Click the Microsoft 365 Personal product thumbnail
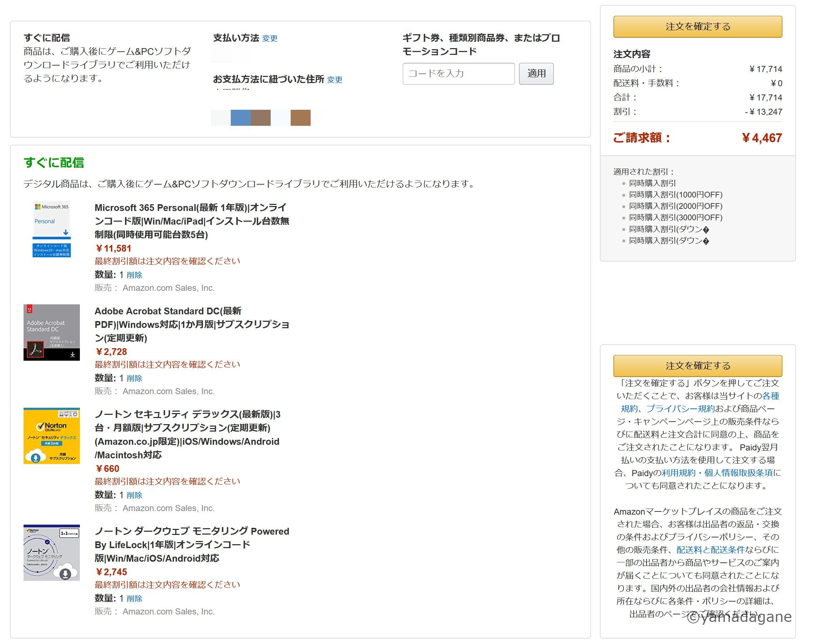816x644 pixels. [52, 230]
